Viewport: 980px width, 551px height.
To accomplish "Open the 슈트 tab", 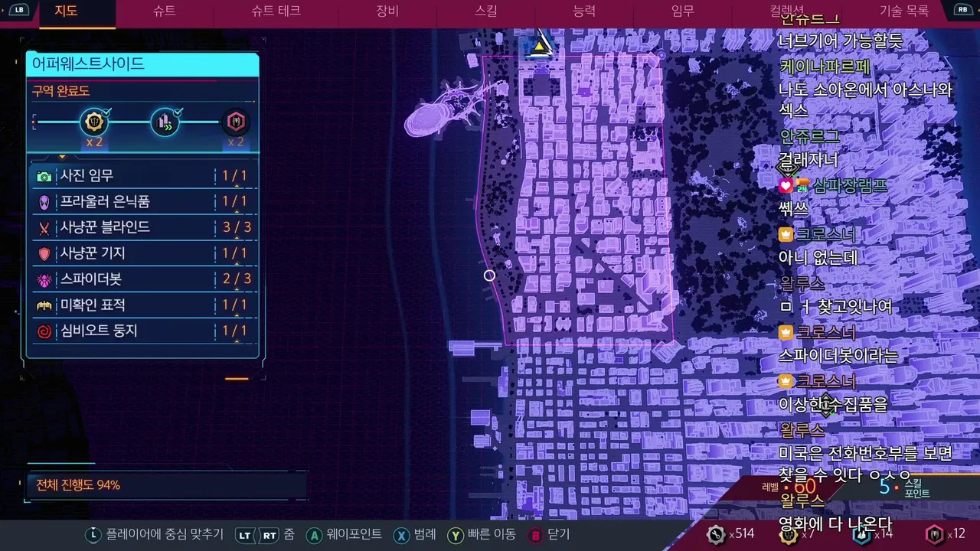I will tap(164, 11).
